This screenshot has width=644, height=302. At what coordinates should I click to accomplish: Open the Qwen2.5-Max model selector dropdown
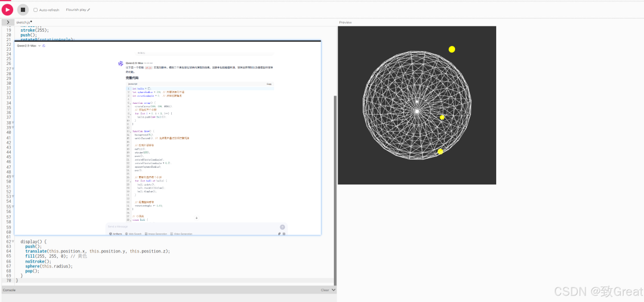29,45
